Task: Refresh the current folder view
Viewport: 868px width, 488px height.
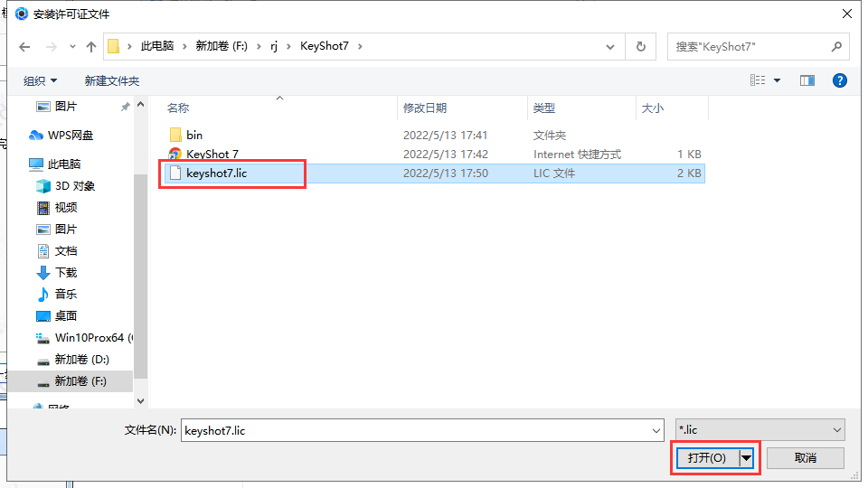Action: tap(641, 47)
